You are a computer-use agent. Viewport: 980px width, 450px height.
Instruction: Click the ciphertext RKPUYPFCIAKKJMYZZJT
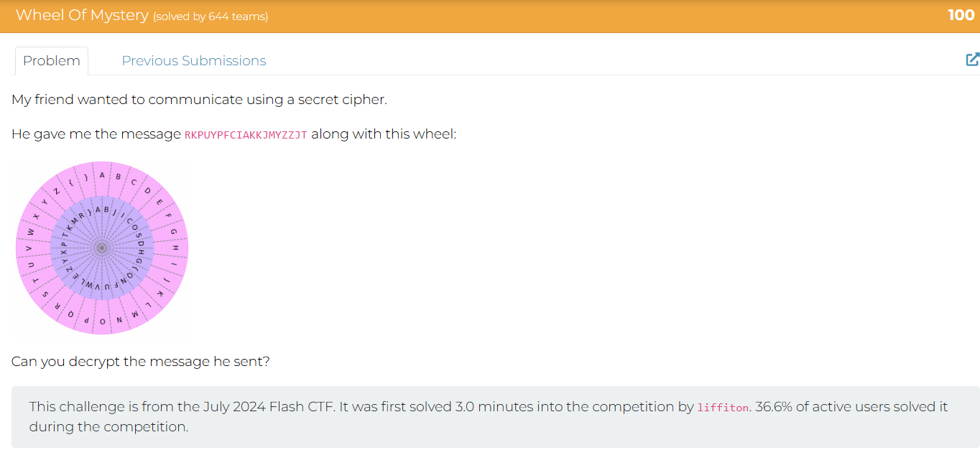[246, 135]
